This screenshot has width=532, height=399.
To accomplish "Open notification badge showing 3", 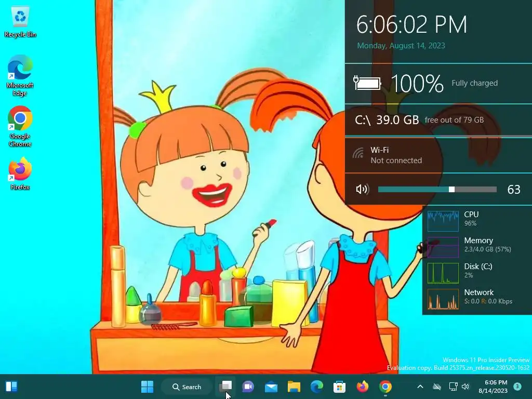I will [x=517, y=386].
